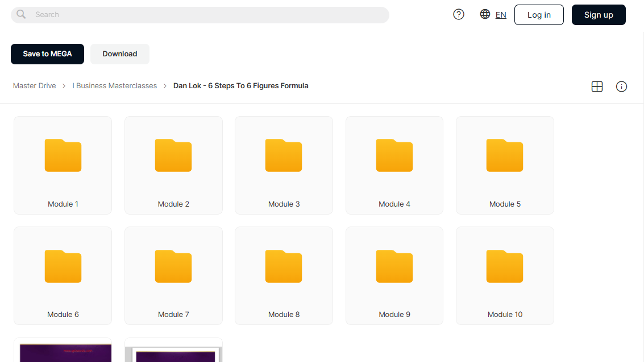This screenshot has height=362, width=644.
Task: Select the Module 5 label text
Action: click(x=505, y=204)
